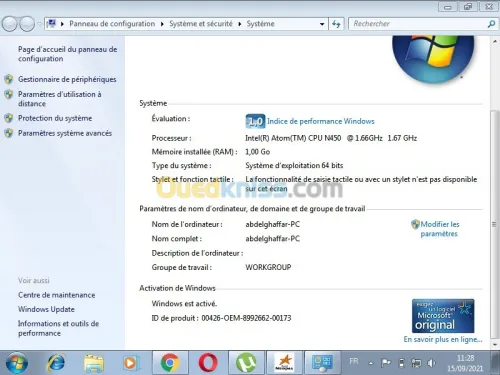Click the search magnifier icon
The width and height of the screenshot is (500, 375).
tap(491, 24)
